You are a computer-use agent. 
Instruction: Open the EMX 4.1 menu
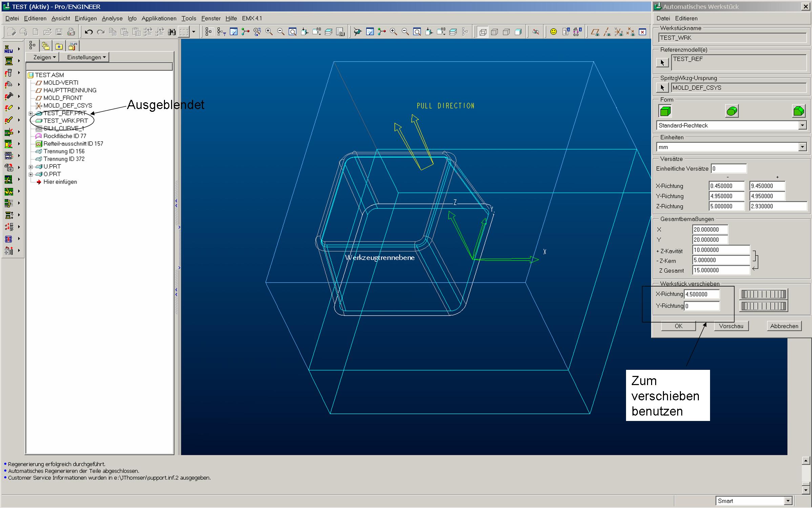pyautogui.click(x=252, y=18)
